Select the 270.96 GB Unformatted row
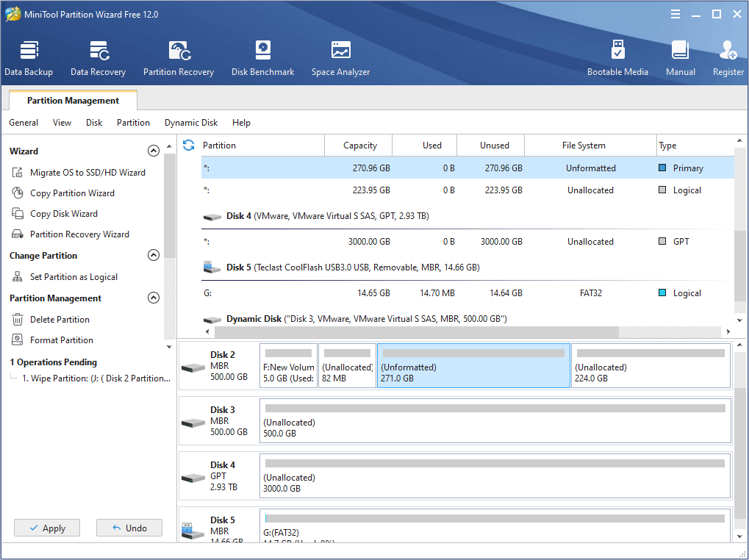The image size is (749, 560). 467,168
